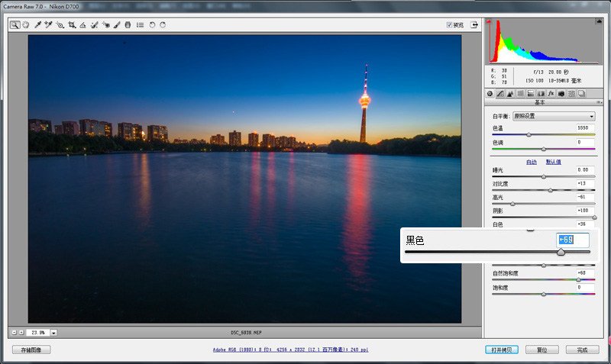The height and width of the screenshot is (364, 611).
Task: Open the preferences list icon
Action: [140, 25]
